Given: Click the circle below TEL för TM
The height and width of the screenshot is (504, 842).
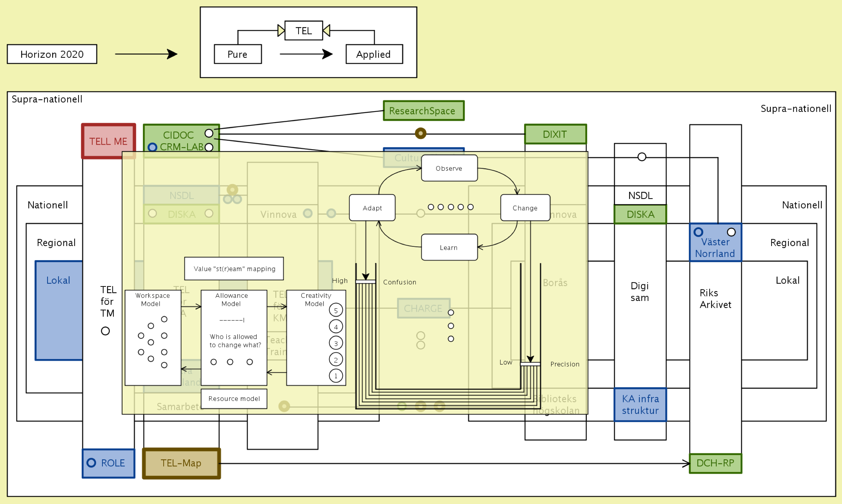Looking at the screenshot, I should click(105, 331).
